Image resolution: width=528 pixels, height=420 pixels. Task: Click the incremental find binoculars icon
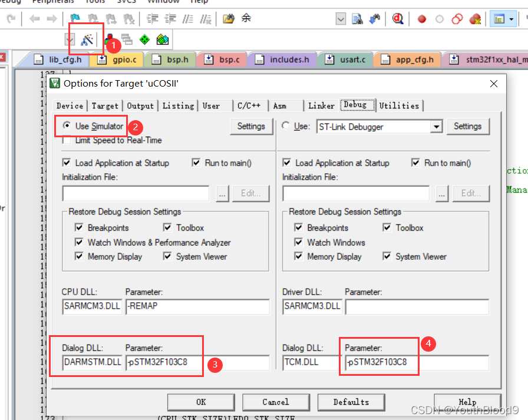[374, 19]
